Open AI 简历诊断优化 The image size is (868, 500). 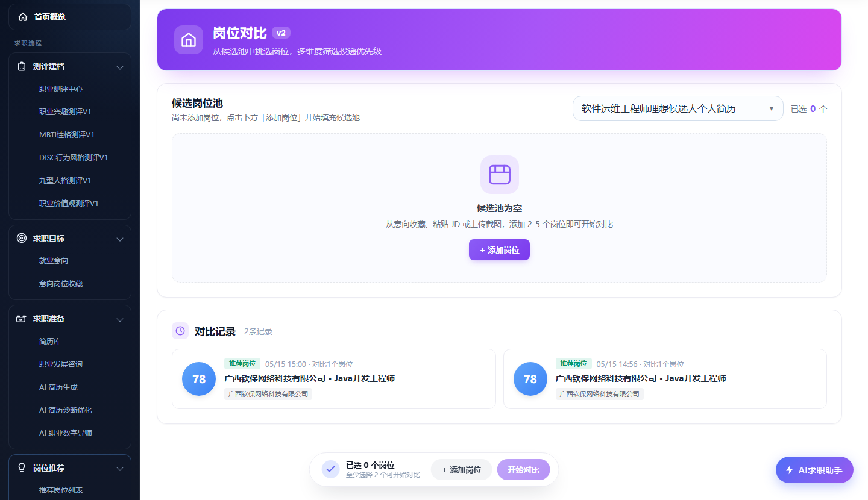66,410
